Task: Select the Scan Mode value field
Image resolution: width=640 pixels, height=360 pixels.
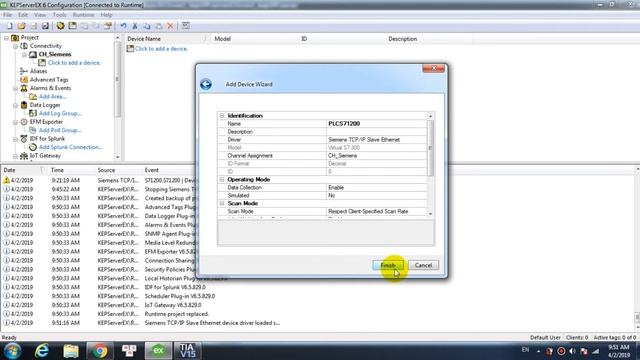Action: tap(376, 211)
